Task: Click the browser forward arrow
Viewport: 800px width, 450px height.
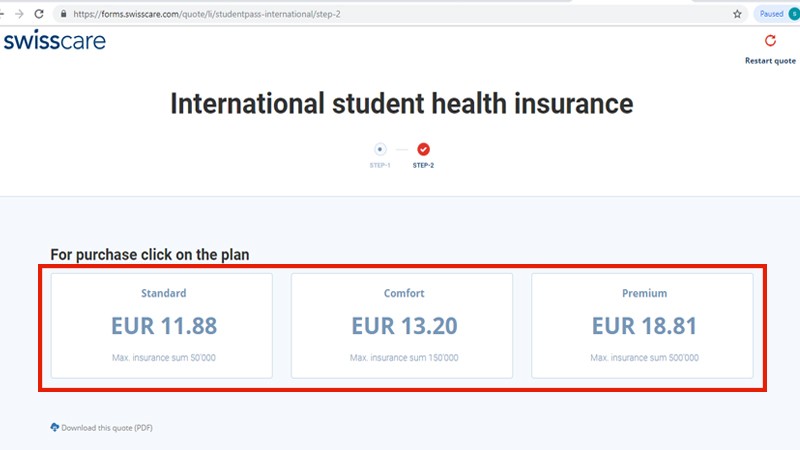Action: (20, 14)
